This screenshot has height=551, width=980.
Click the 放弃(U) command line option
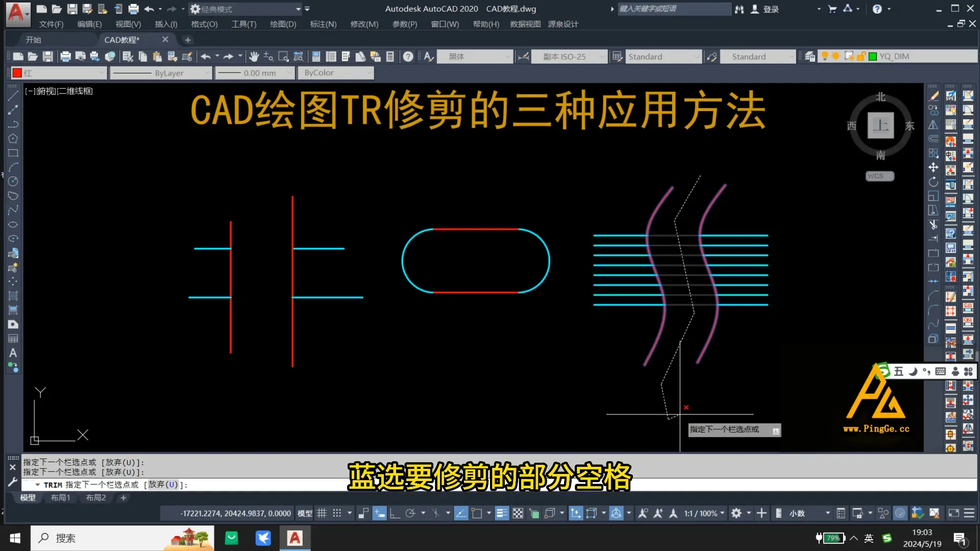(163, 485)
